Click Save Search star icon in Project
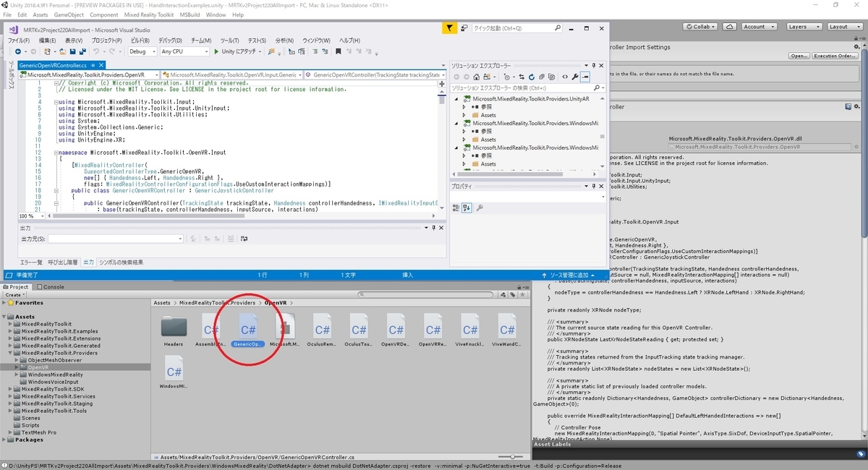This screenshot has width=868, height=470. pos(522,295)
